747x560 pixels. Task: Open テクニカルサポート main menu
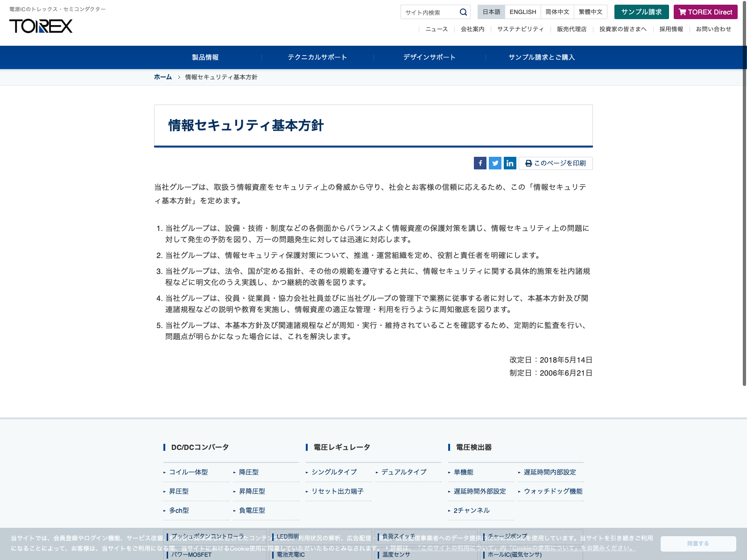pyautogui.click(x=317, y=57)
